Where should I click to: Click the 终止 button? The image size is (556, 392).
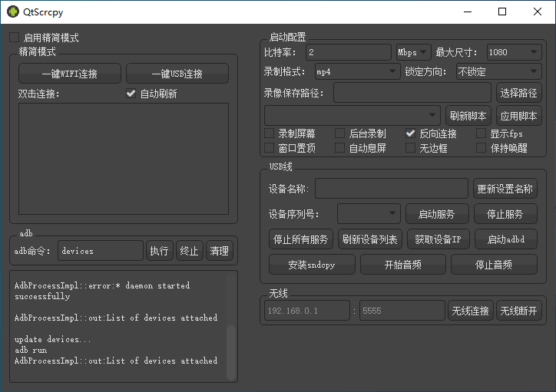(190, 251)
